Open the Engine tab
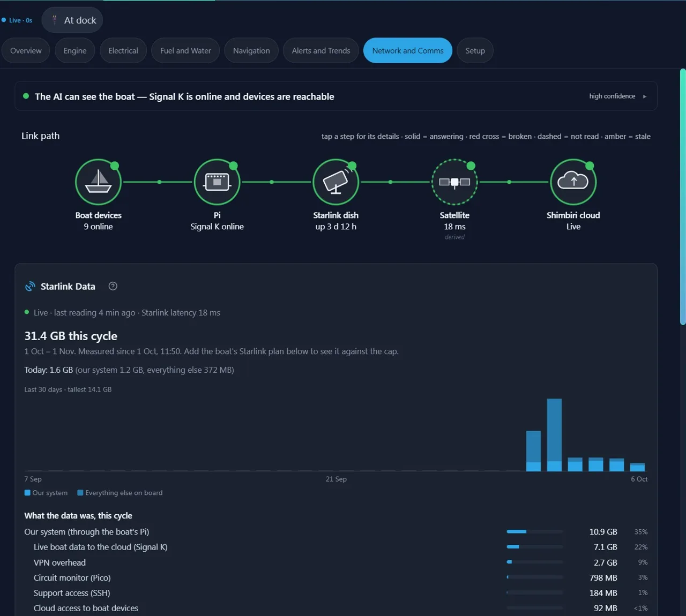 point(75,50)
